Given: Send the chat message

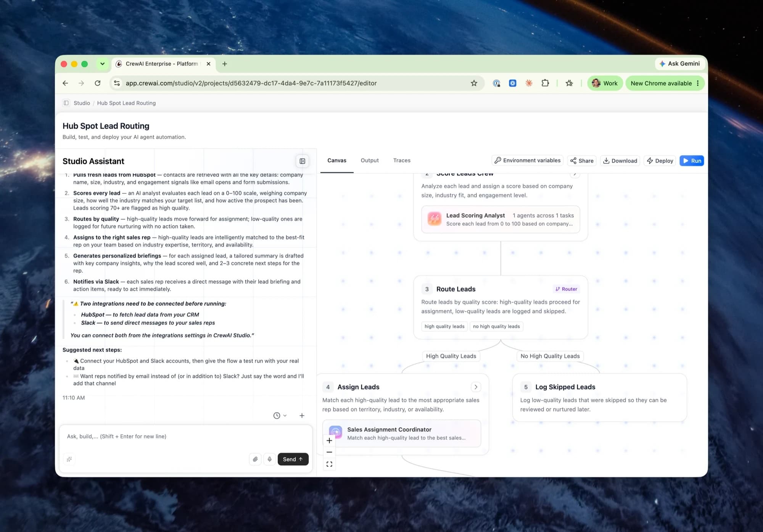Looking at the screenshot, I should pos(293,459).
